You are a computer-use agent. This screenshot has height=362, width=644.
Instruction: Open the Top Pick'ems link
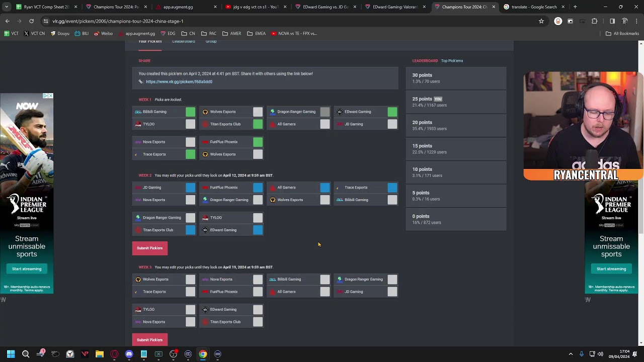452,61
